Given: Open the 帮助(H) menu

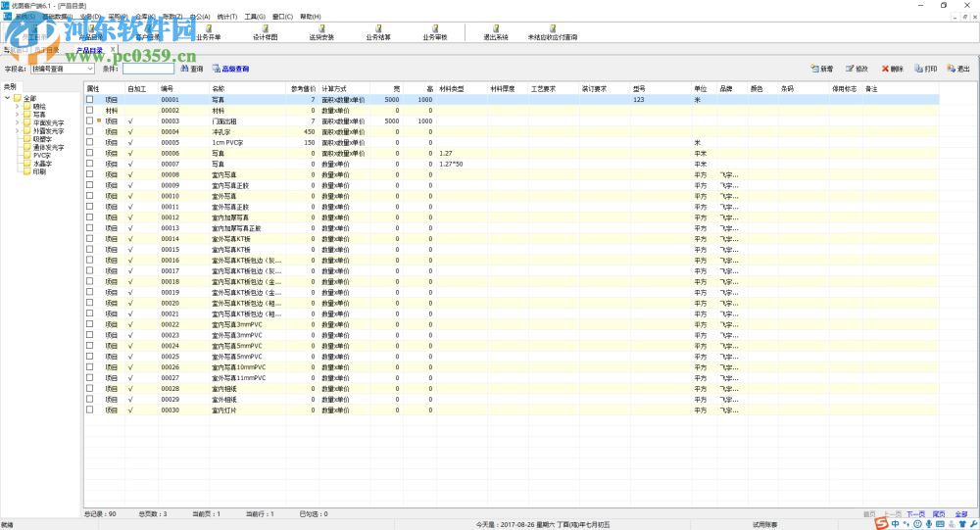Looking at the screenshot, I should click(x=310, y=17).
